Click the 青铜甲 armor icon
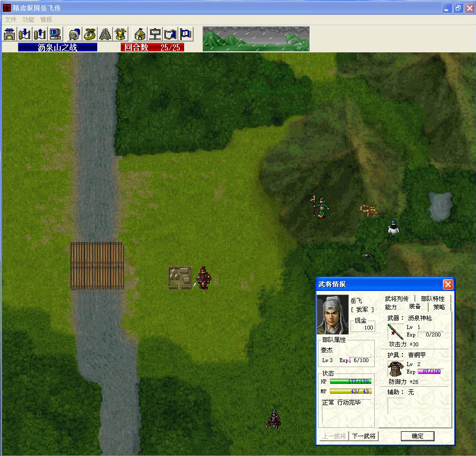476x456 pixels. pos(395,369)
